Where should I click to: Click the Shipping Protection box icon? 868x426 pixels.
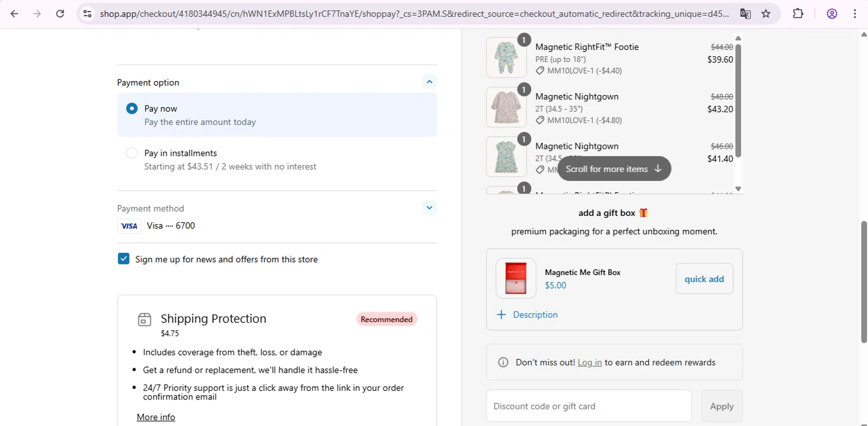(145, 319)
